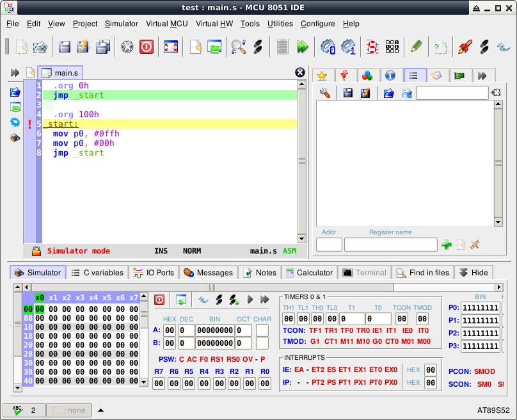517x420 pixels.
Task: Click the magnifier Find icon in toolbar
Action: coord(239,47)
